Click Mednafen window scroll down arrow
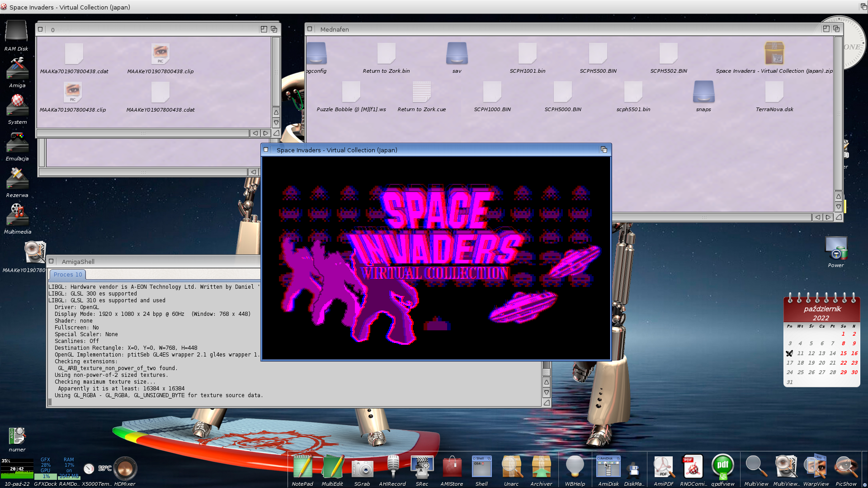868x488 pixels. click(x=839, y=207)
